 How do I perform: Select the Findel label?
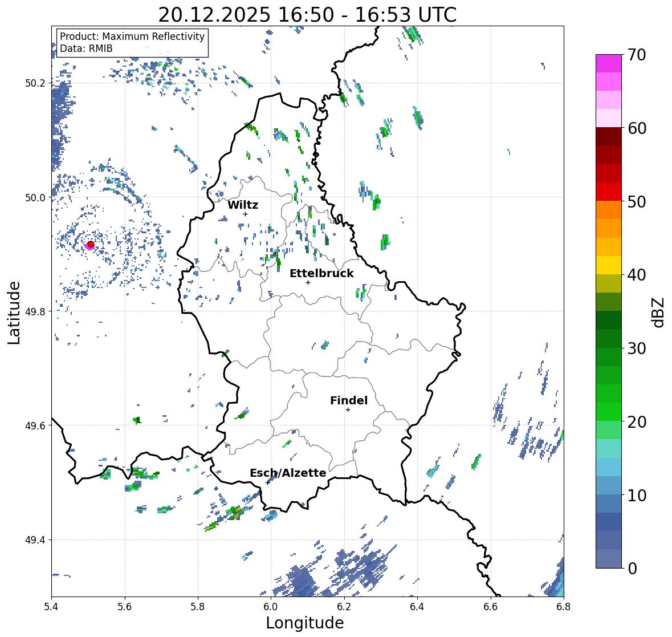point(348,400)
